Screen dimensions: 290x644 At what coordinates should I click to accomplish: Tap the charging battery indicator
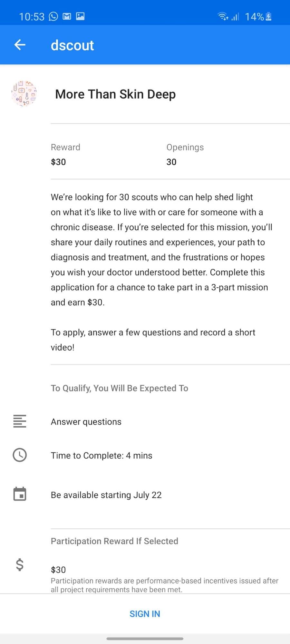[x=268, y=15]
